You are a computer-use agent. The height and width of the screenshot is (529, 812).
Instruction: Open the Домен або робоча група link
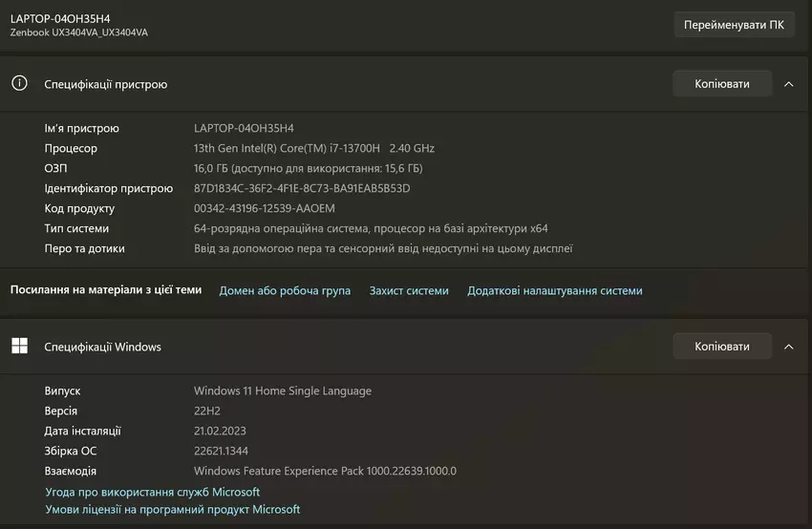pos(285,291)
